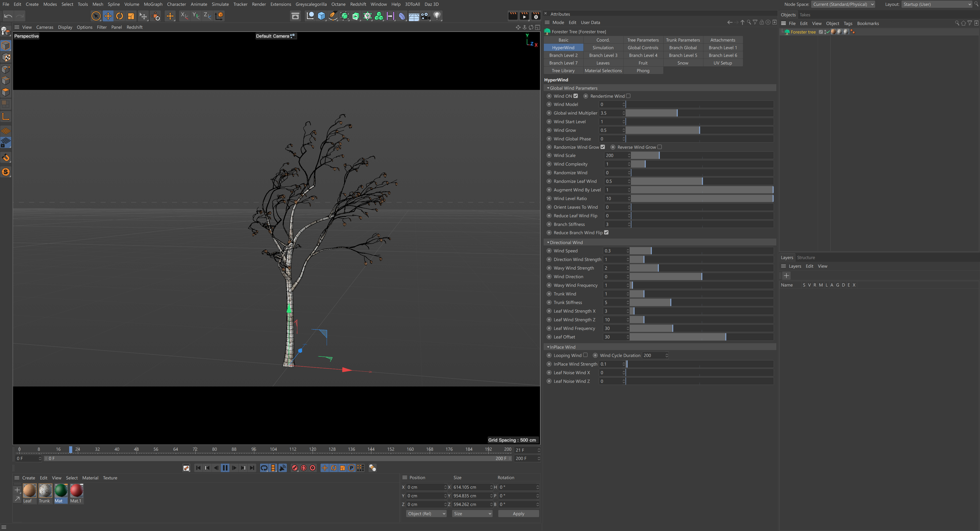Adjust the Wind Direction slider
The height and width of the screenshot is (531, 980).
click(702, 277)
